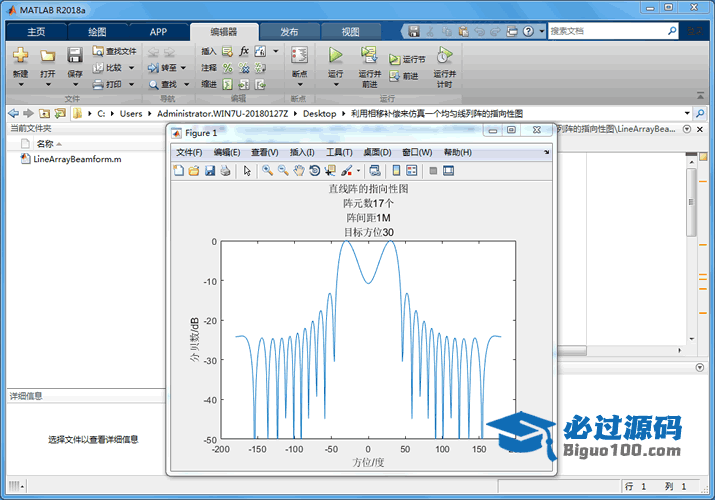Toggle the Edit Plot arrow tool
Screen dimensions: 715x500
(246, 171)
